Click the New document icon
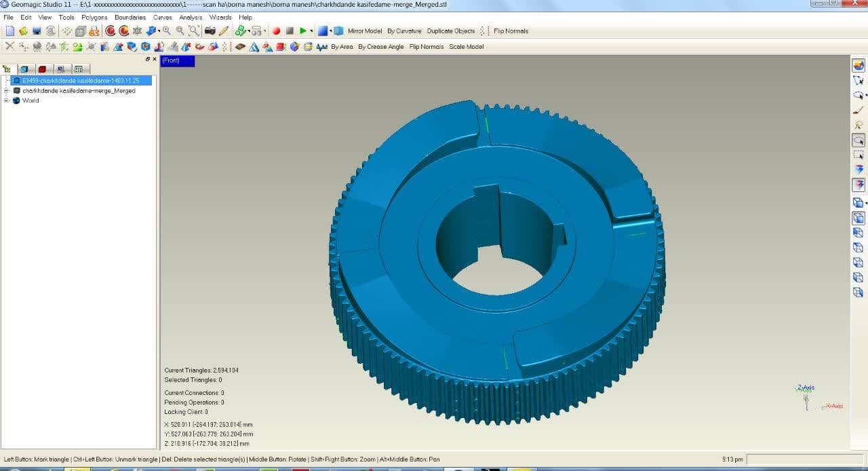Image resolution: width=868 pixels, height=471 pixels. tap(9, 31)
